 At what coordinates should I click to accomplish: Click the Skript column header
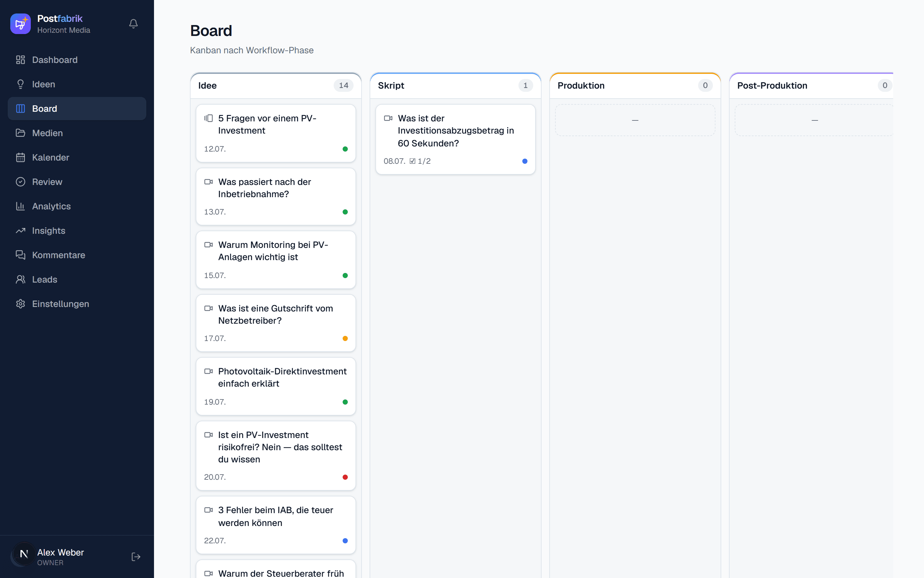coord(456,86)
